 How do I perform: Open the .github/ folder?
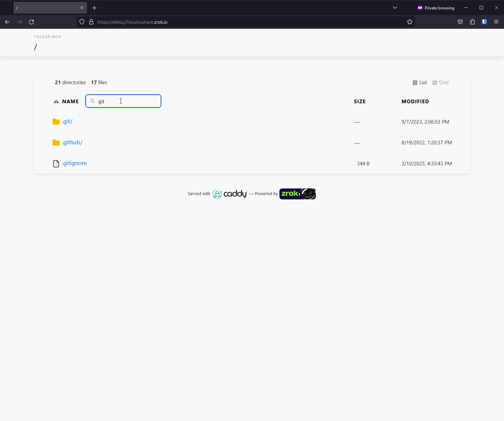click(x=72, y=142)
